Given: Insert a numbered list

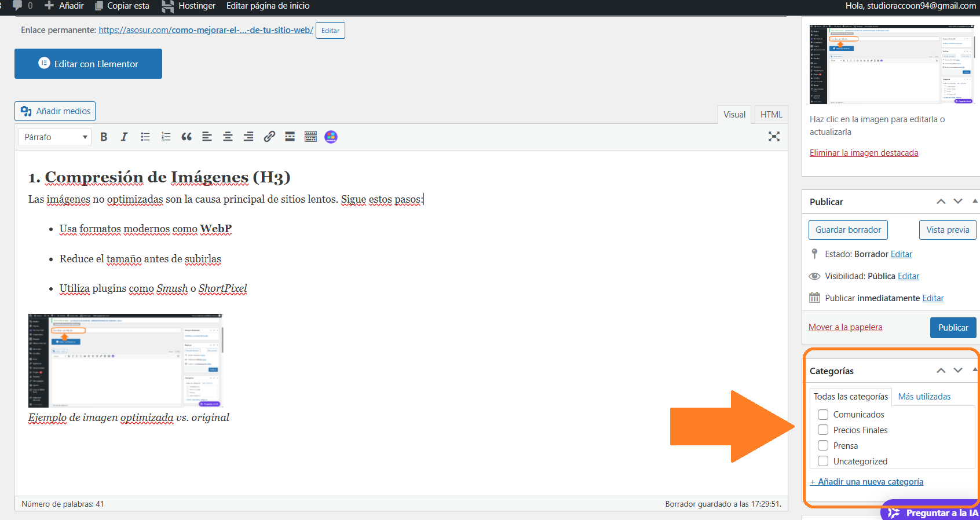Looking at the screenshot, I should [x=166, y=137].
